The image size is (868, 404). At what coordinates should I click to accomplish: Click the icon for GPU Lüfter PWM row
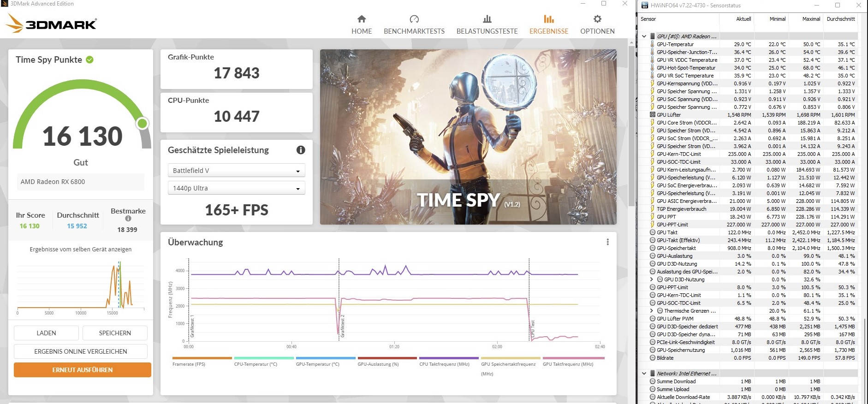652,319
